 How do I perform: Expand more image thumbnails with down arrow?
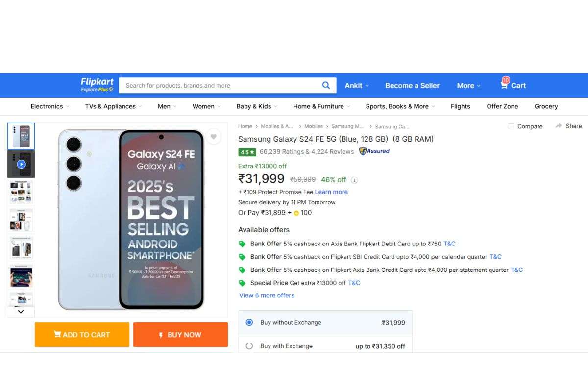(x=21, y=312)
